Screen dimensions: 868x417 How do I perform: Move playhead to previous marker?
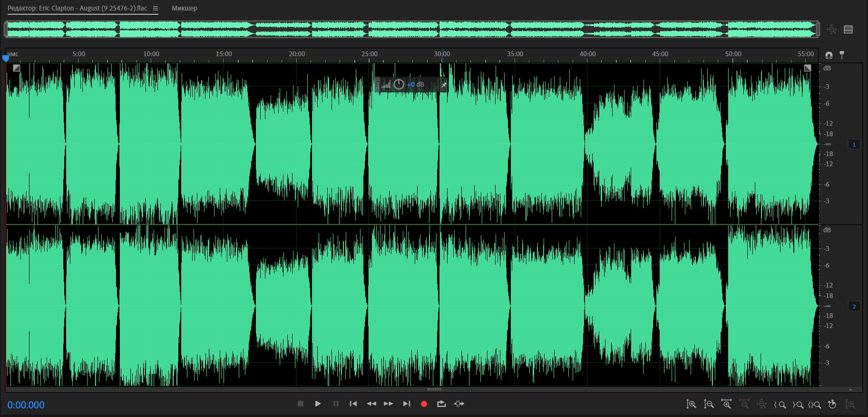(x=353, y=404)
